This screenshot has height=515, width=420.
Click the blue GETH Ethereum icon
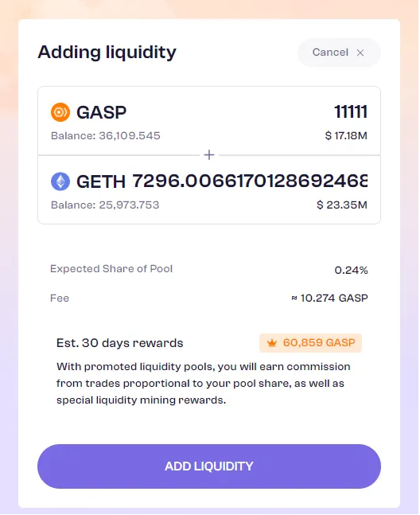(60, 181)
